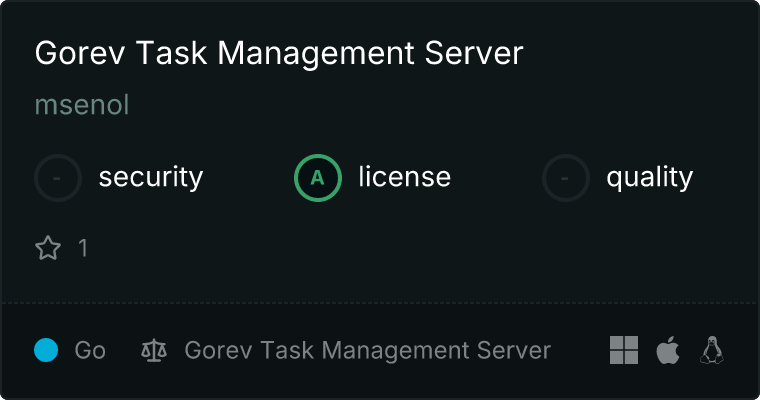Click the green A license grade badge
760x400 pixels.
318,178
